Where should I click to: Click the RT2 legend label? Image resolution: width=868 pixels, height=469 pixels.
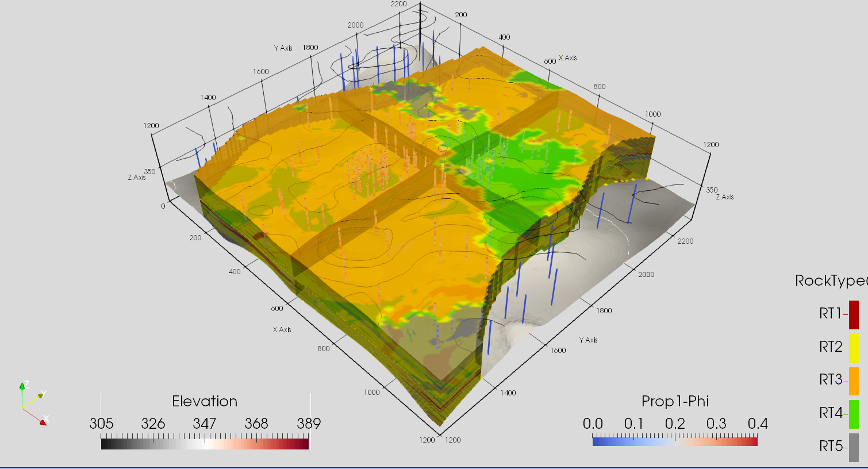tap(831, 347)
